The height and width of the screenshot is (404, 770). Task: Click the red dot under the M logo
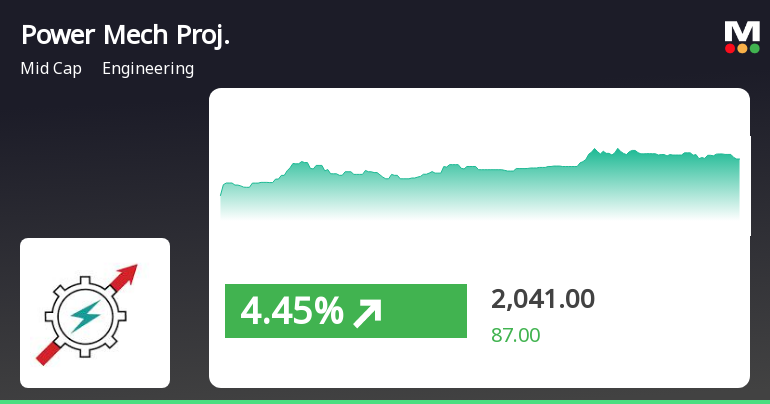click(x=730, y=48)
